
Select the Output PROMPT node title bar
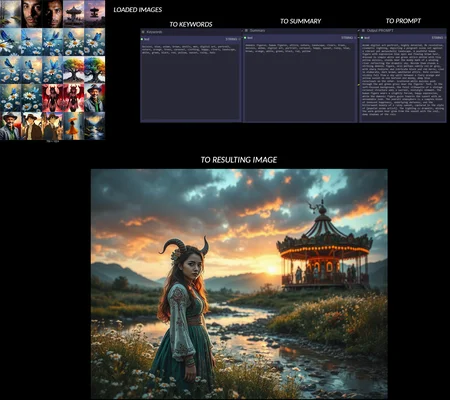pyautogui.click(x=403, y=31)
